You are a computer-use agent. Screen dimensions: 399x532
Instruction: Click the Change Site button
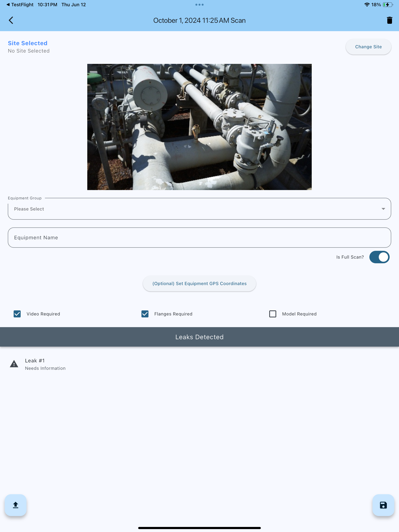click(368, 47)
